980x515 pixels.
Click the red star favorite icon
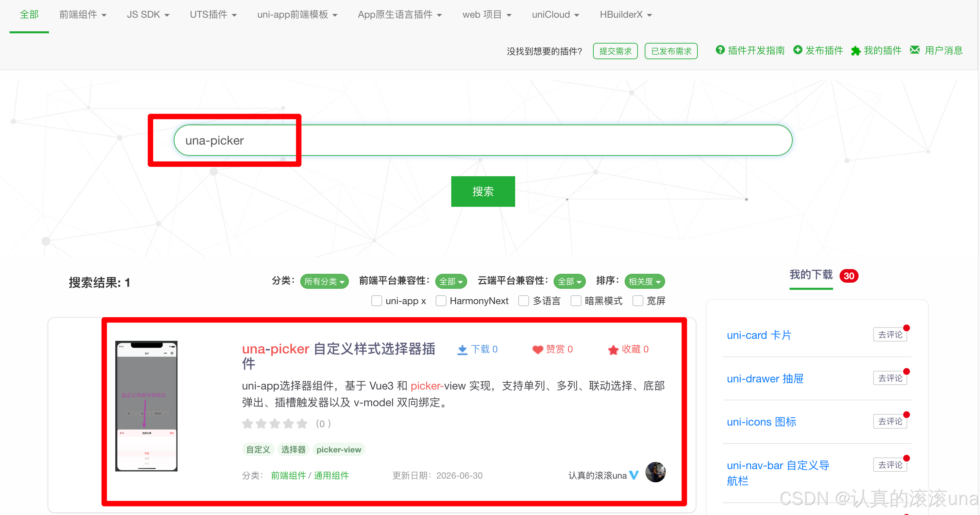tap(613, 349)
